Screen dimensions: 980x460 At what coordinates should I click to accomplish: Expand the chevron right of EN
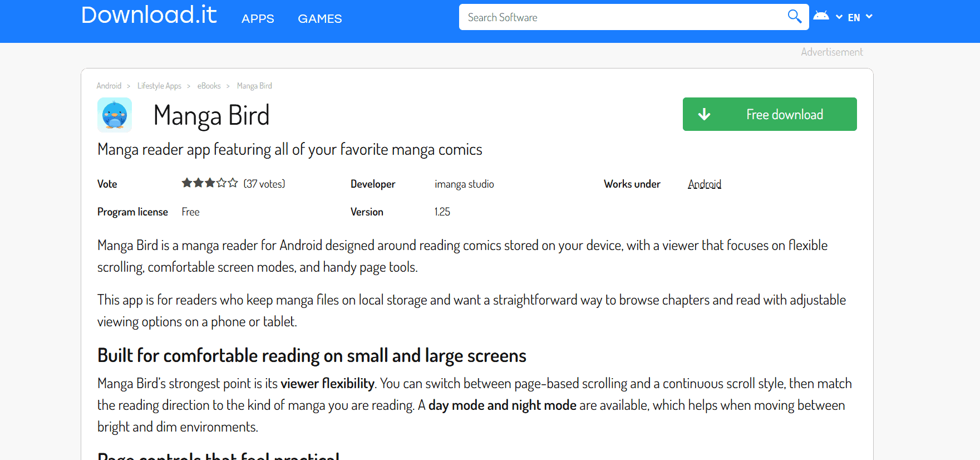coord(869,17)
